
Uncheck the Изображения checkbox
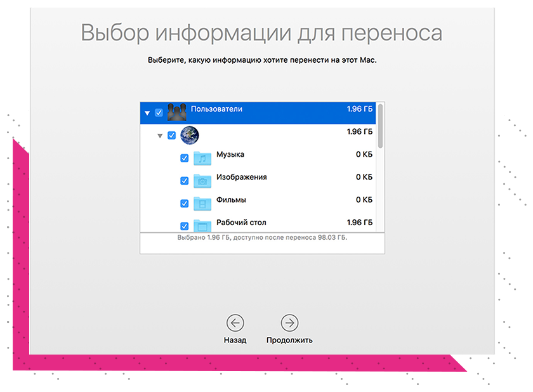coord(185,181)
